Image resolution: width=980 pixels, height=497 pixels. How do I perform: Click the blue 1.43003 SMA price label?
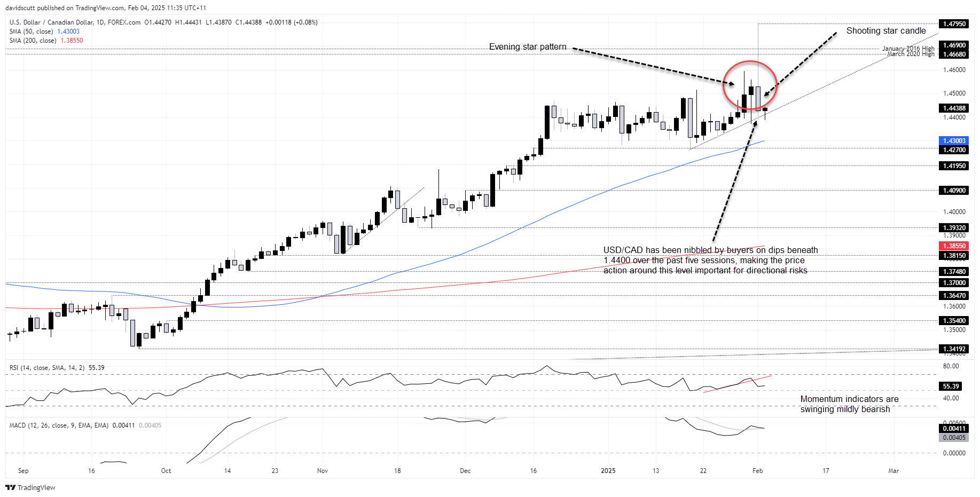[954, 141]
